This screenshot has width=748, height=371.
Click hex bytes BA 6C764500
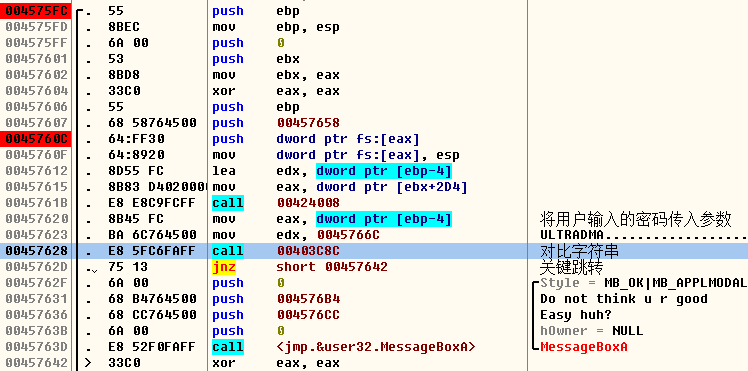click(152, 235)
